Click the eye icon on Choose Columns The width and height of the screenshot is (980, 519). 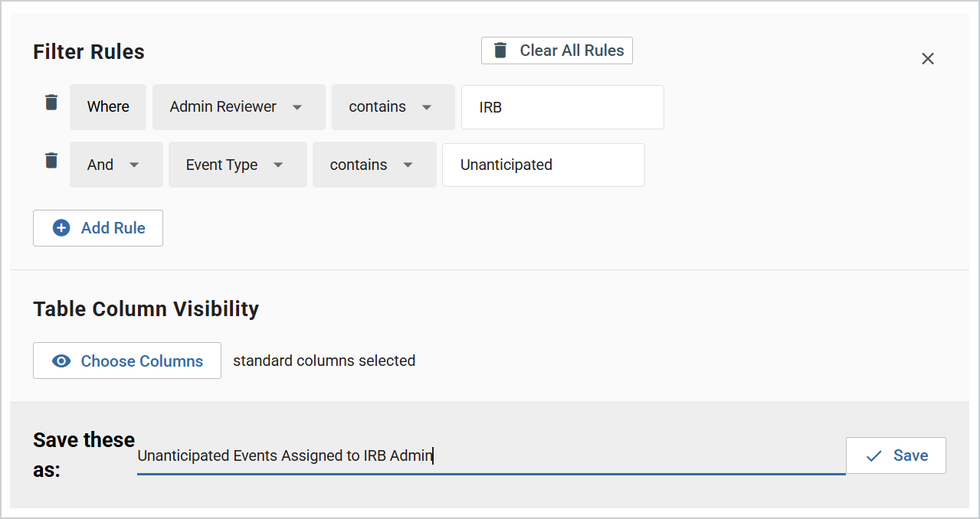pos(61,361)
